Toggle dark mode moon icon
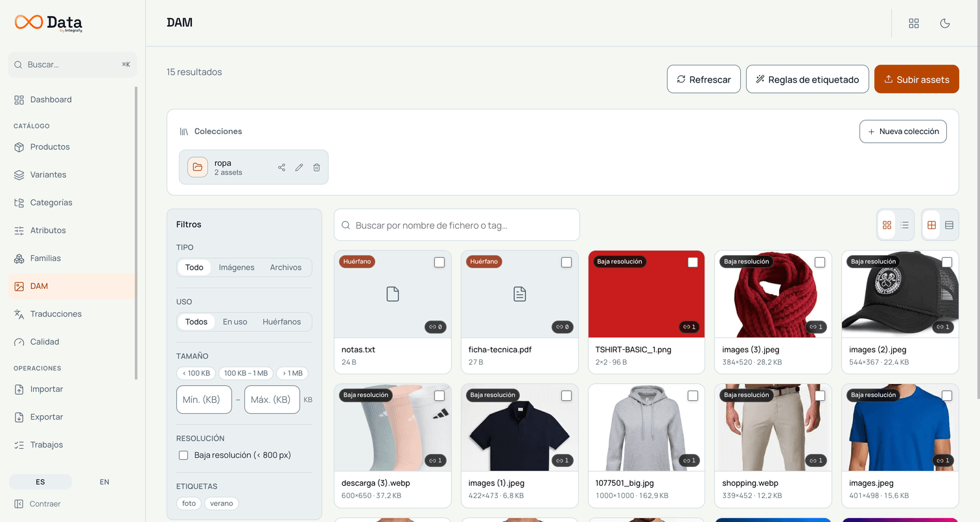The height and width of the screenshot is (522, 980). (945, 23)
